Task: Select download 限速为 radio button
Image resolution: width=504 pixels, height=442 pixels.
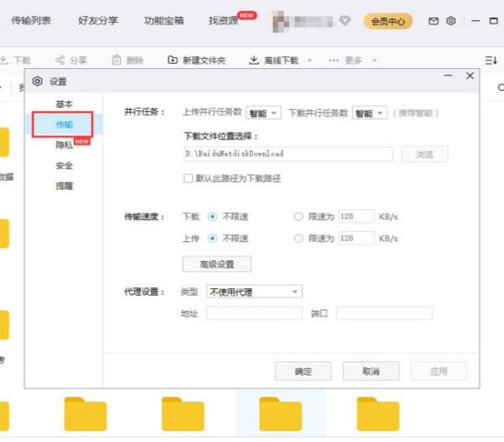Action: coord(298,217)
